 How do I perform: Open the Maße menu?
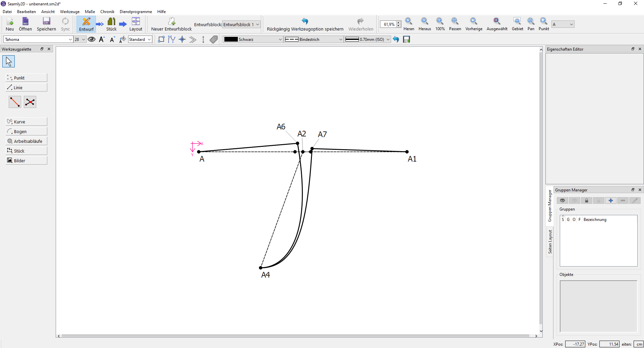(90, 12)
